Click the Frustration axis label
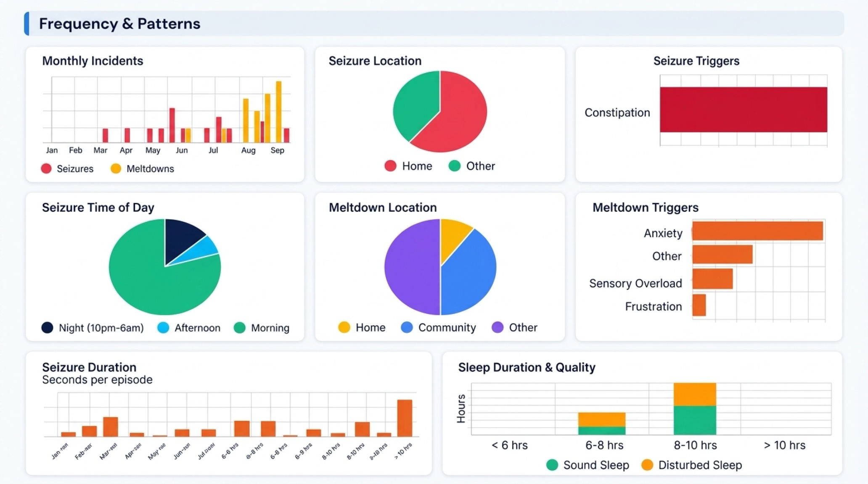The image size is (868, 484). pyautogui.click(x=654, y=307)
